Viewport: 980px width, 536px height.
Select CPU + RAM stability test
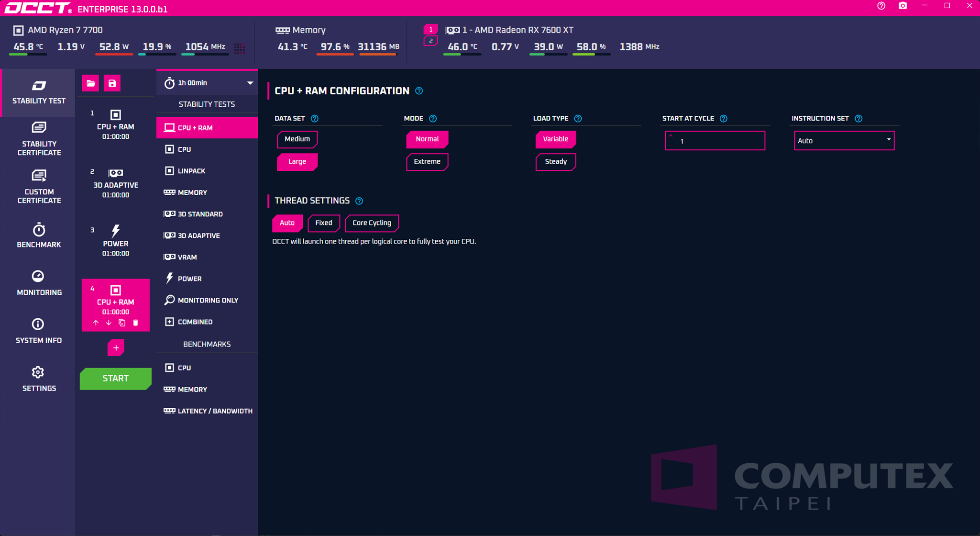(207, 128)
